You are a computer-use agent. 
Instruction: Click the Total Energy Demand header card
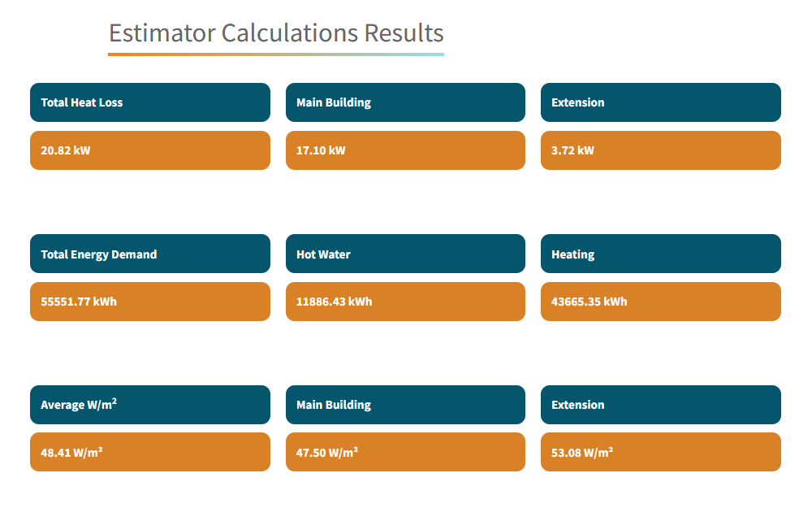[150, 254]
